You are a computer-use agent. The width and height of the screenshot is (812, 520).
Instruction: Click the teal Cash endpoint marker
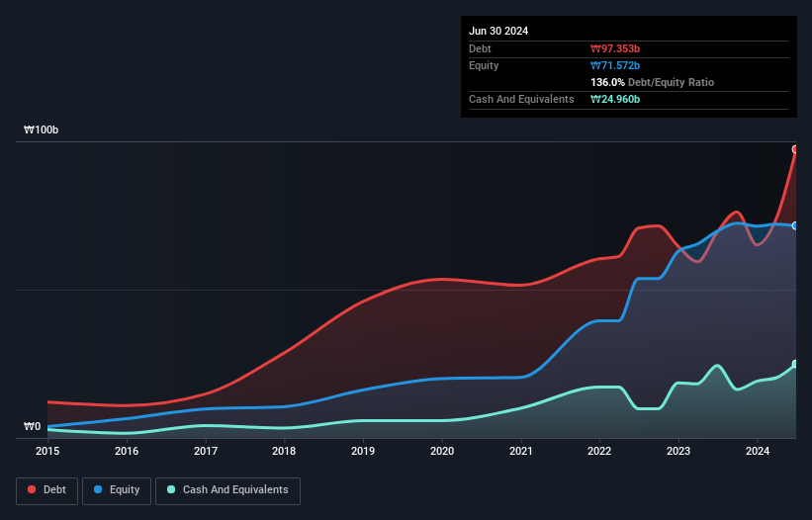click(795, 364)
